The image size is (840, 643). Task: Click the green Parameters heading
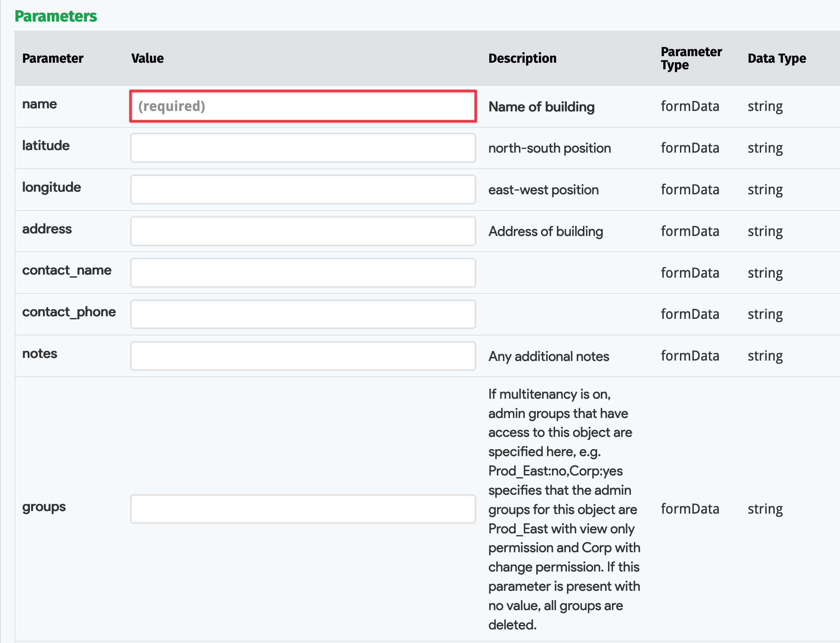56,16
